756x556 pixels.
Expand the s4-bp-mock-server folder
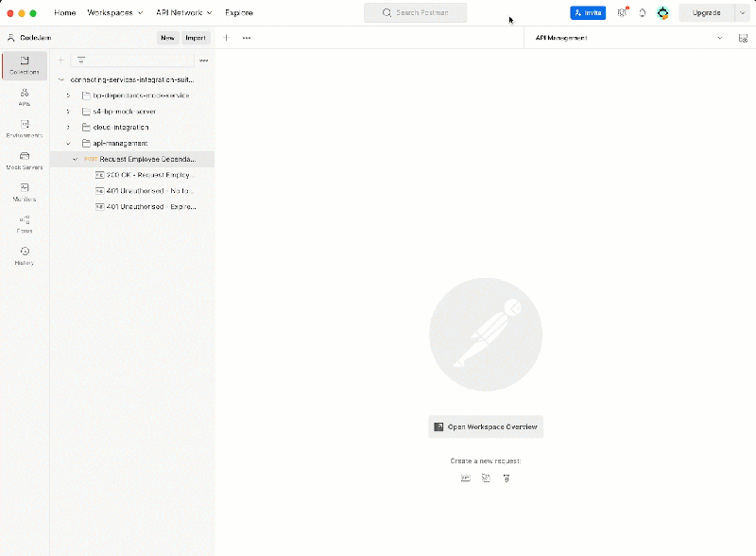pos(68,112)
